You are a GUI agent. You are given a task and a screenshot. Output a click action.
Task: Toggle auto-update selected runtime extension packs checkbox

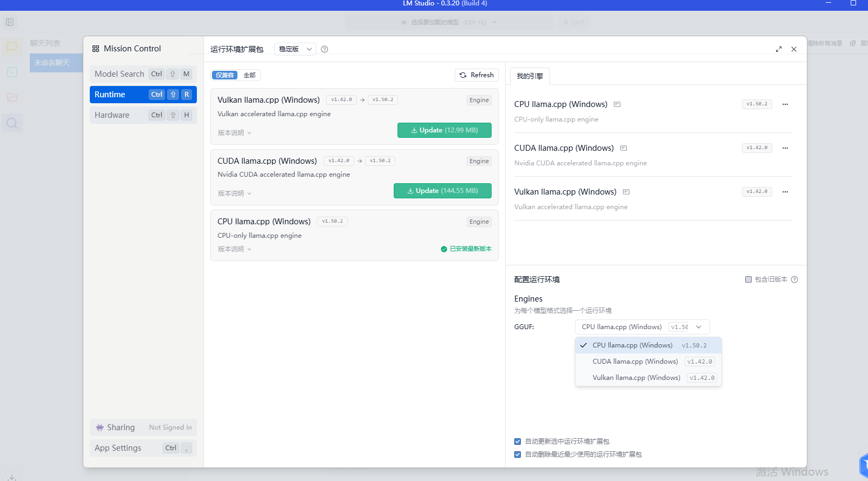click(x=518, y=442)
